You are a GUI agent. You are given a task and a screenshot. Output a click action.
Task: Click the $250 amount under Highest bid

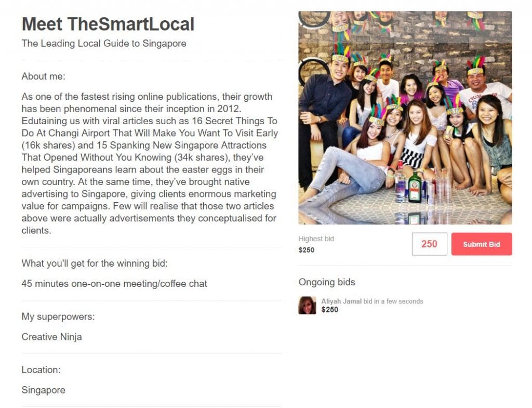[x=307, y=250]
